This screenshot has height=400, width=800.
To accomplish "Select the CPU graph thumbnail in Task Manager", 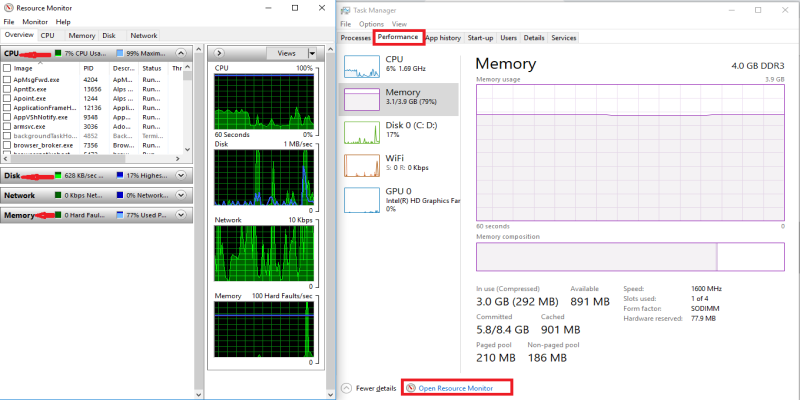I will coord(362,66).
